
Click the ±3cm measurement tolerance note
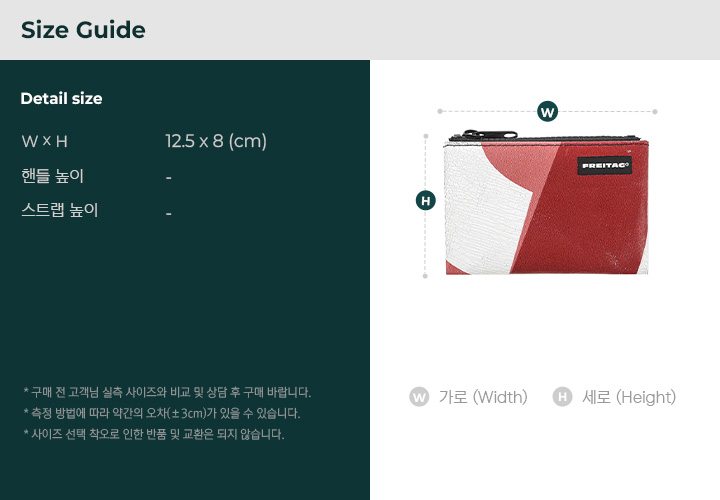(x=162, y=413)
